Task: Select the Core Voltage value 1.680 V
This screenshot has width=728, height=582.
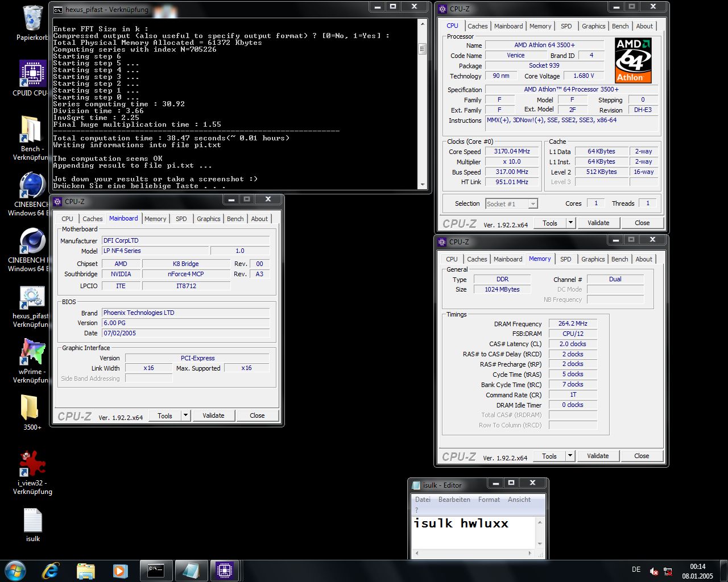Action: (584, 76)
